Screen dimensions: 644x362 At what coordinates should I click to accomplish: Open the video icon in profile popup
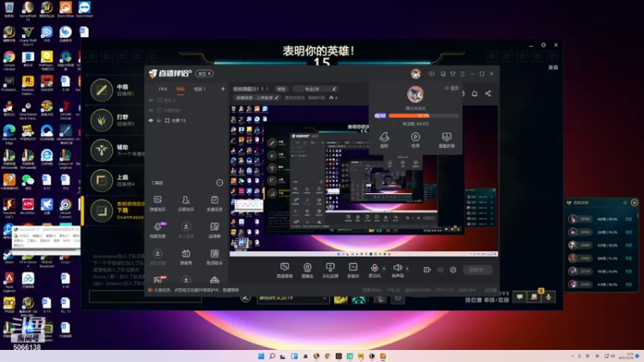(x=415, y=139)
